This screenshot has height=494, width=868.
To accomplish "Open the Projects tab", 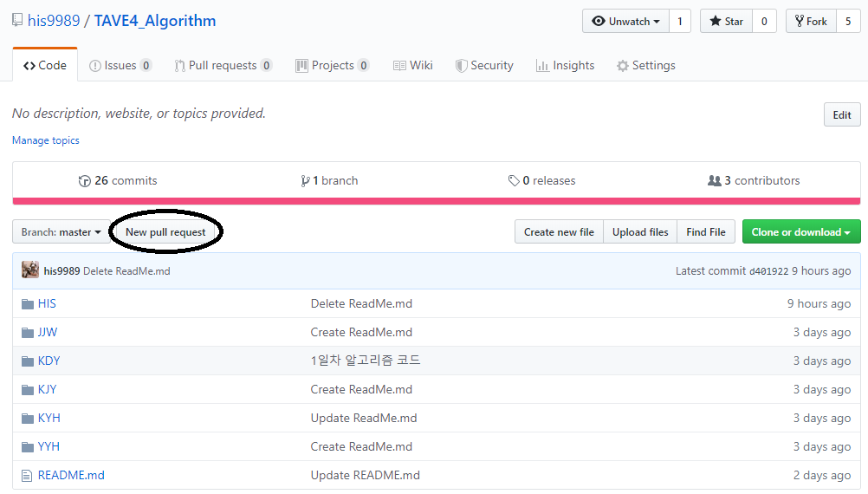I will 332,65.
